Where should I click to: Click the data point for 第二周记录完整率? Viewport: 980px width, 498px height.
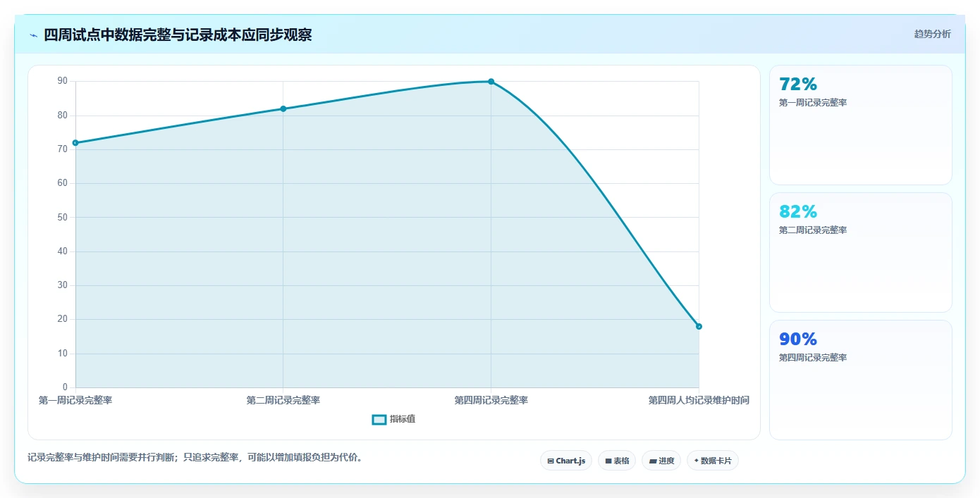coord(283,108)
